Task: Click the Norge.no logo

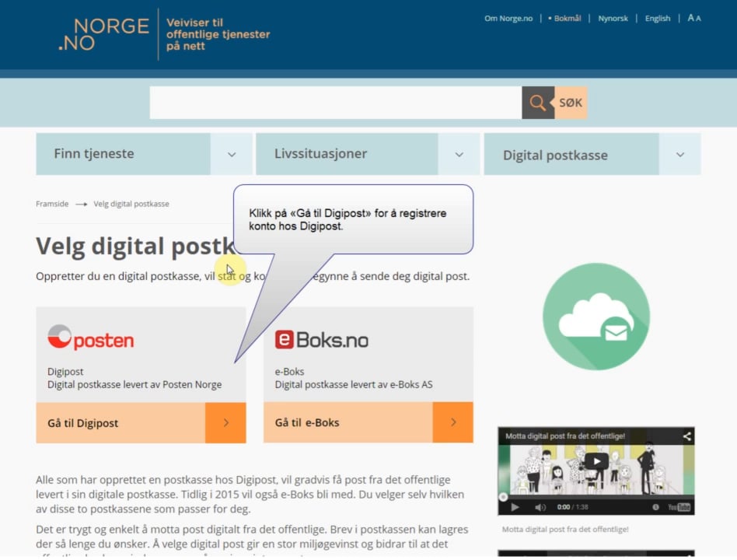Action: (103, 34)
